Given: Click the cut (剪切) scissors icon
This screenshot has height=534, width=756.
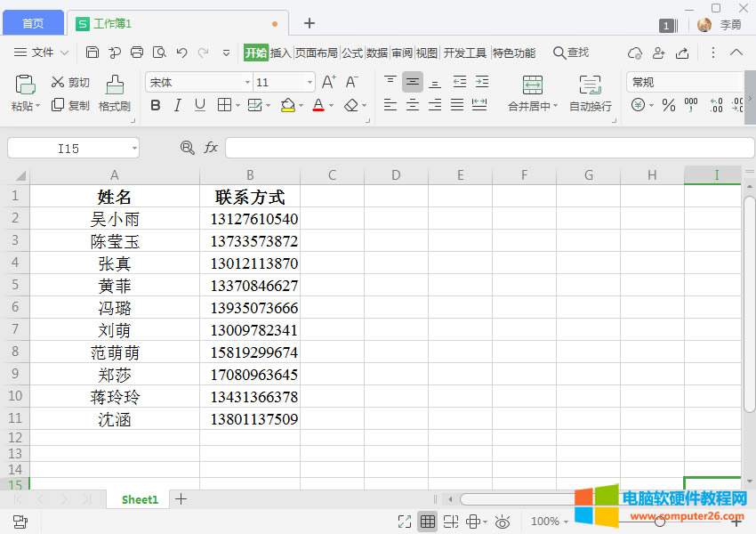Looking at the screenshot, I should (58, 82).
